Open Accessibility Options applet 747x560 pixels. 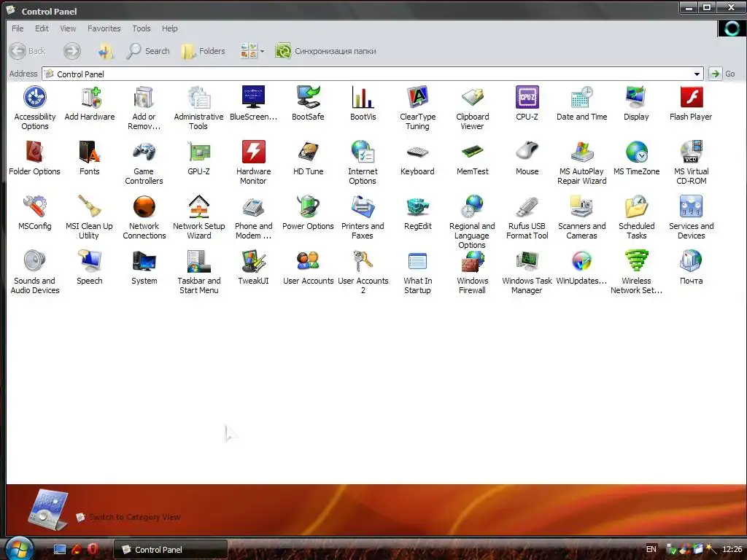click(x=35, y=108)
